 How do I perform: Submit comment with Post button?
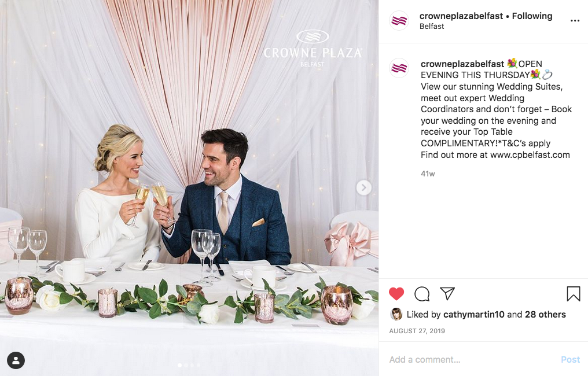pos(571,359)
